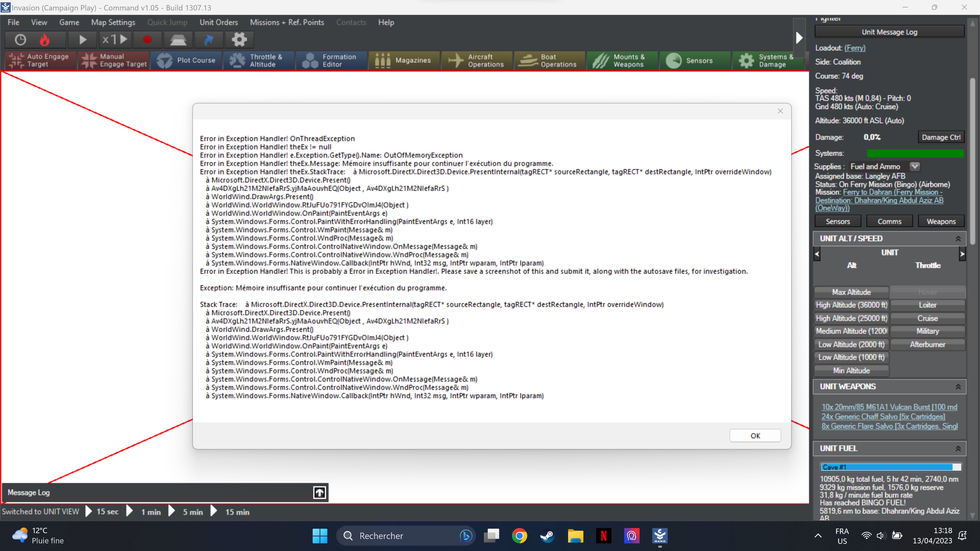Expand the Message Log with arrow icon

pos(319,493)
